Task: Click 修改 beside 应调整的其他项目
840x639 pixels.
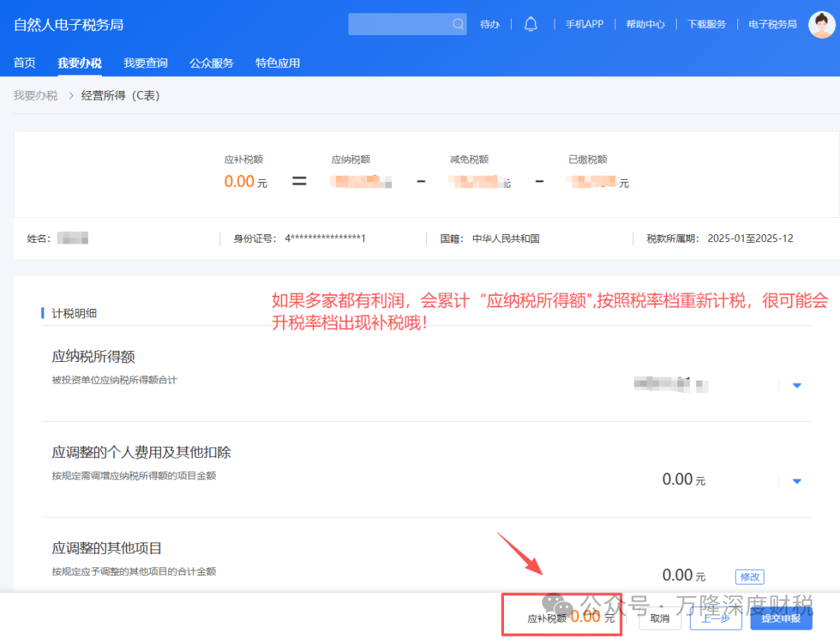Action: pos(750,577)
